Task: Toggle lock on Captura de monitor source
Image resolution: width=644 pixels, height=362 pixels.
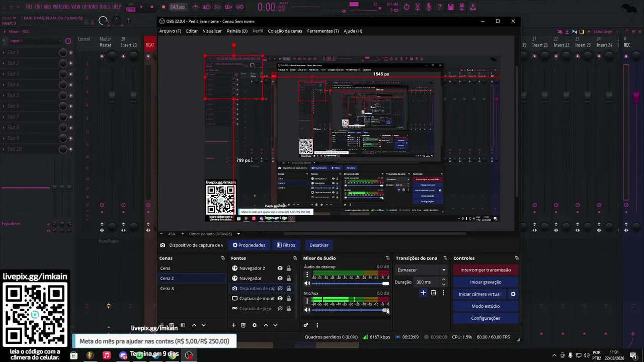Action: click(x=288, y=299)
